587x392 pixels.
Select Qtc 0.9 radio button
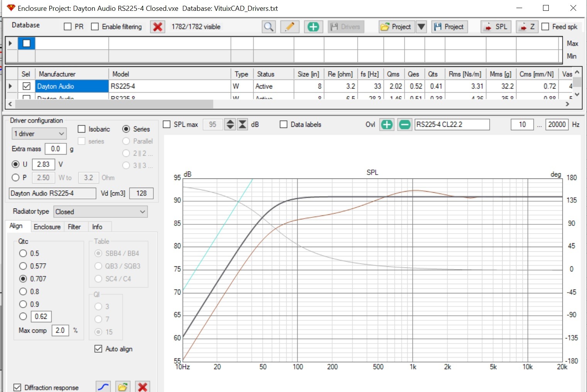23,304
